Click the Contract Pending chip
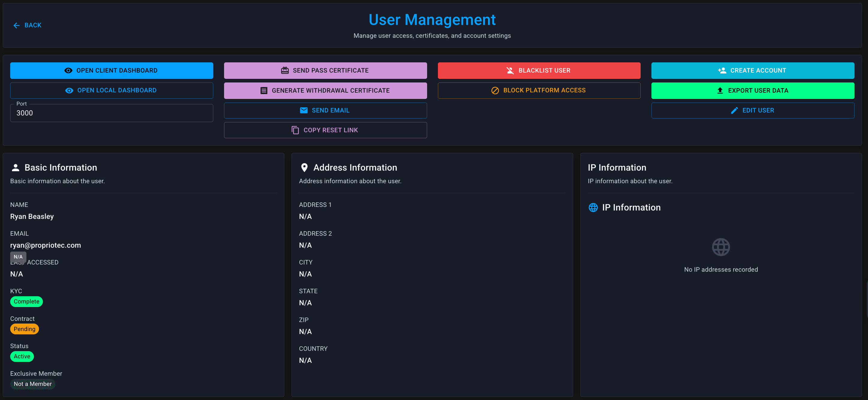 [25, 329]
